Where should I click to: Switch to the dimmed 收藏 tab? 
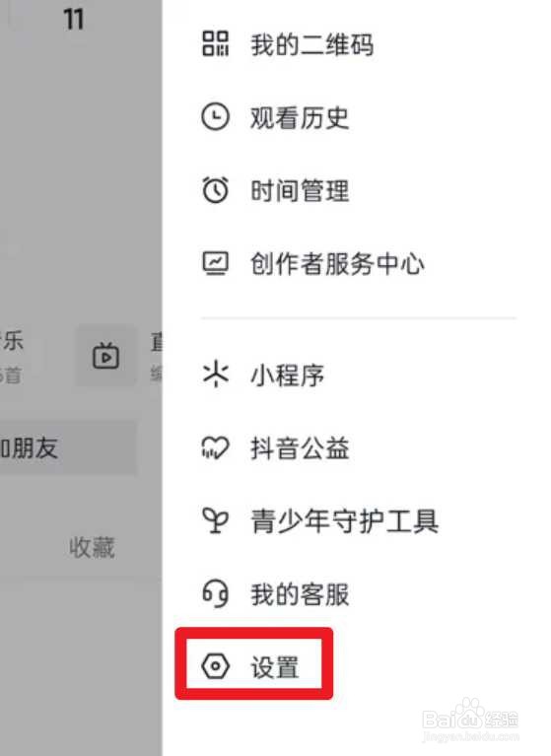point(92,547)
